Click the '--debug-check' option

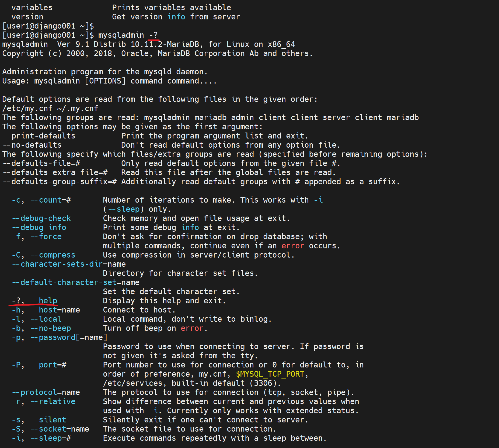pos(41,218)
